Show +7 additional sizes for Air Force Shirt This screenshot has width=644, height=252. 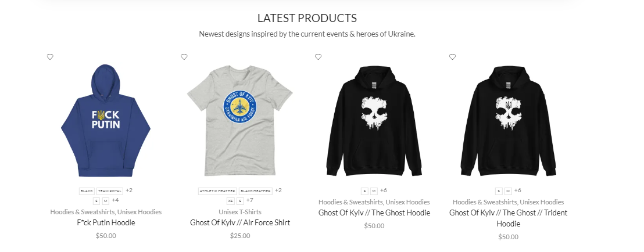249,200
